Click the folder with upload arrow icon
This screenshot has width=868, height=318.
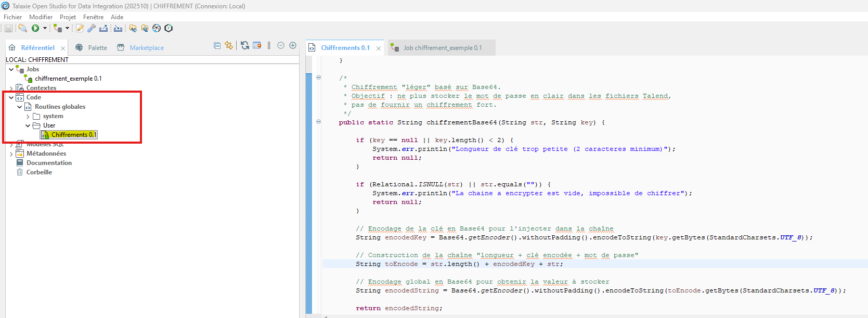145,28
